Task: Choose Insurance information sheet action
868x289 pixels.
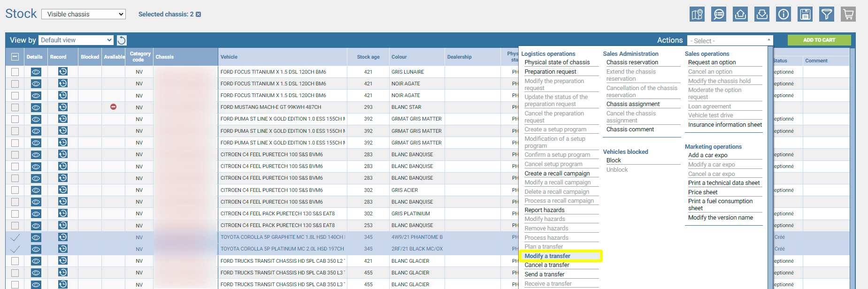Action: coord(725,125)
